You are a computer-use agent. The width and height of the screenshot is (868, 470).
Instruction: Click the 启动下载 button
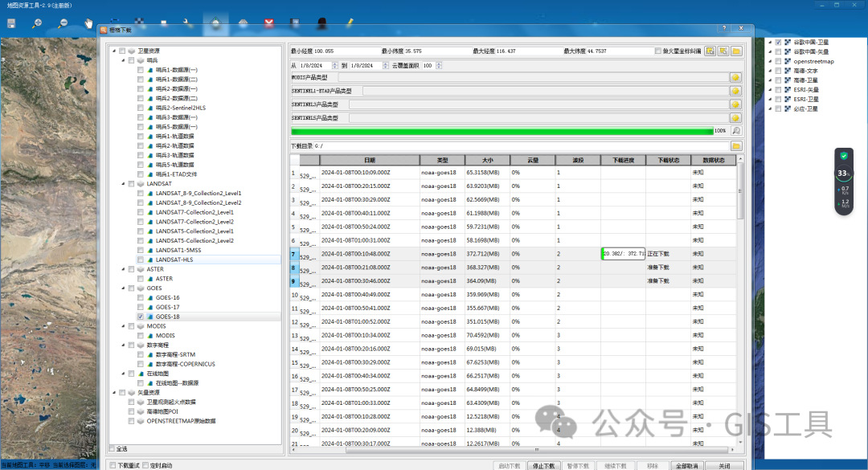[510, 466]
